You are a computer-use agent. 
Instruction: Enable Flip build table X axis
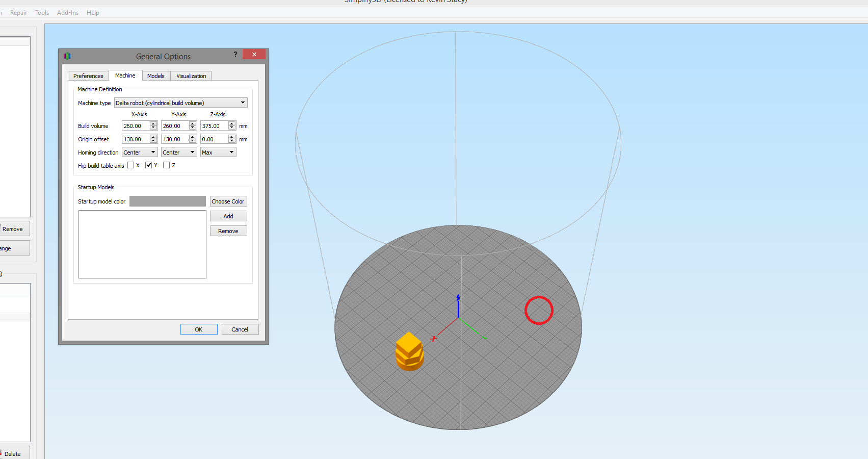click(x=131, y=165)
